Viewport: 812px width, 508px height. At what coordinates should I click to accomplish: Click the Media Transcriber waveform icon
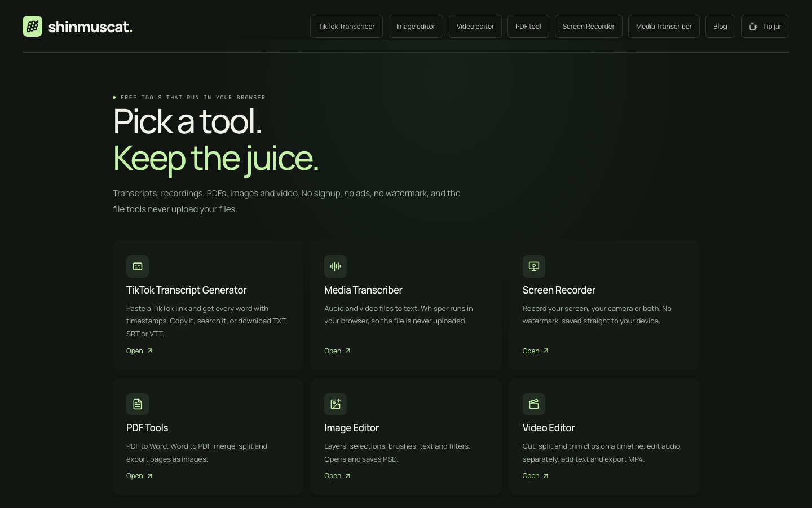point(336,266)
